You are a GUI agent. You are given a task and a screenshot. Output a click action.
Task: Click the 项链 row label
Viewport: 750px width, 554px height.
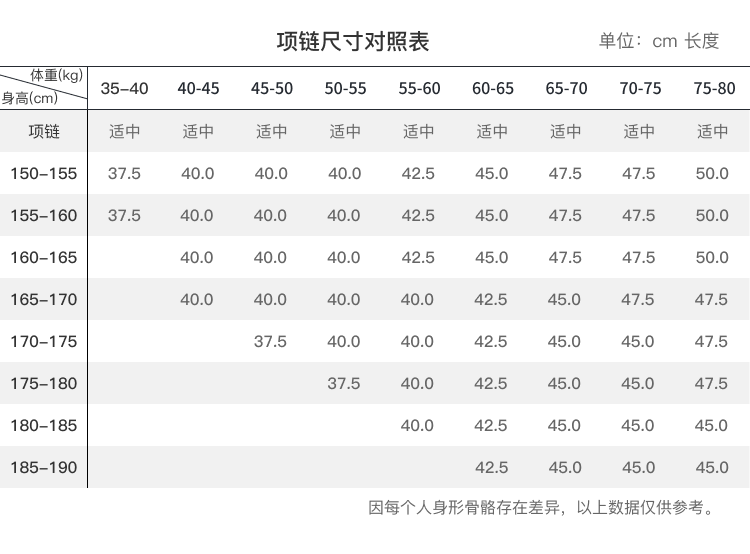44,131
